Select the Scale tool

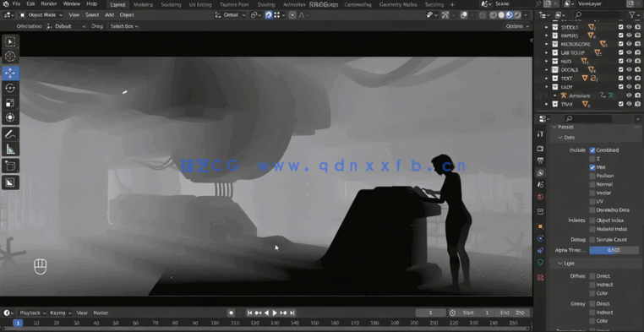click(x=10, y=102)
